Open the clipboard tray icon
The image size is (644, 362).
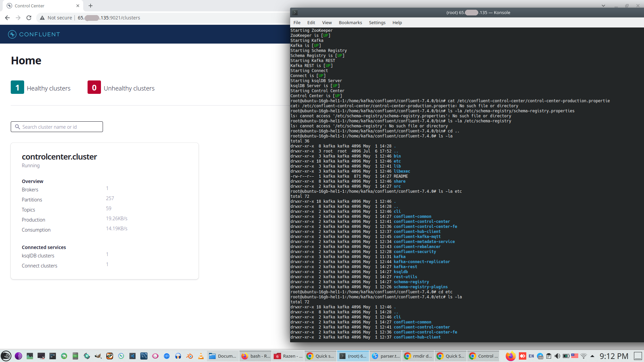tap(549, 356)
